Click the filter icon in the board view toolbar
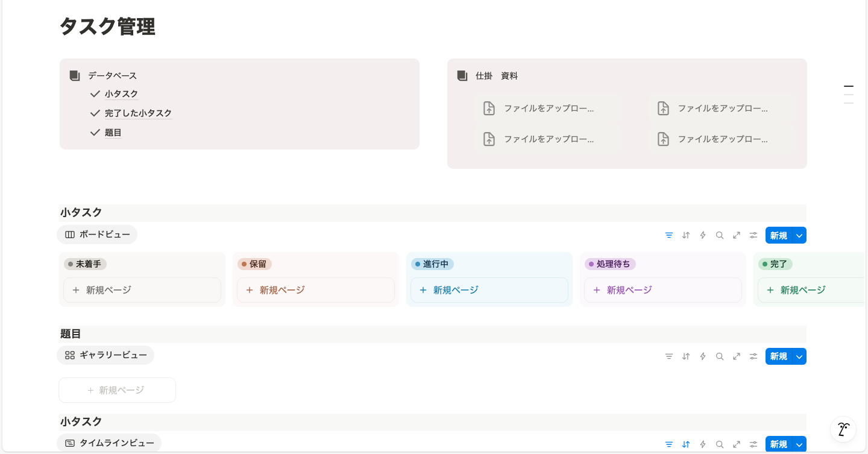Image resolution: width=868 pixels, height=454 pixels. [668, 235]
